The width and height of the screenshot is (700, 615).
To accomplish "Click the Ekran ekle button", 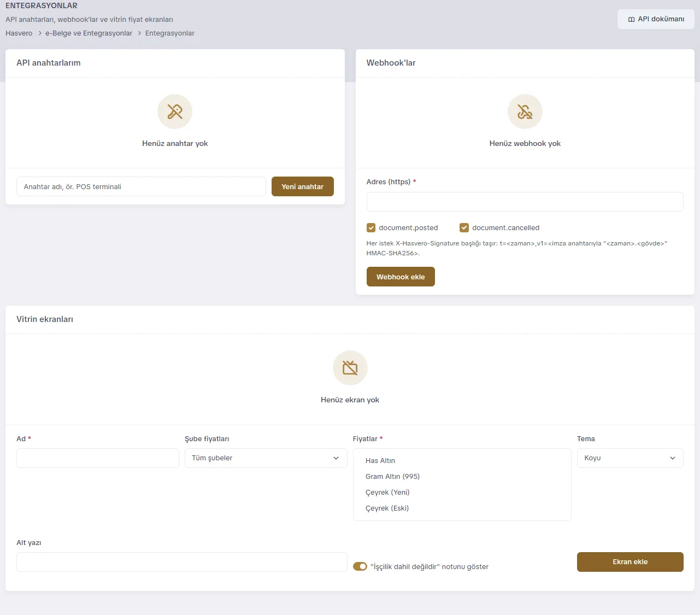I will point(630,562).
